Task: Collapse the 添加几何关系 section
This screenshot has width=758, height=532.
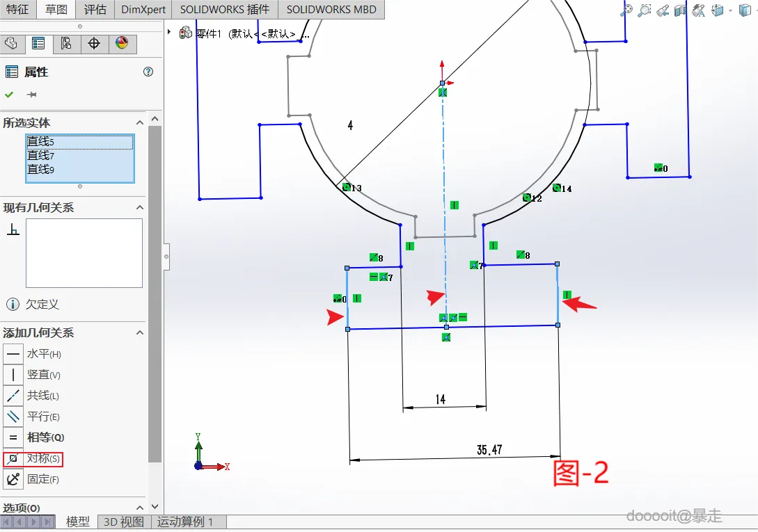Action: (x=140, y=333)
